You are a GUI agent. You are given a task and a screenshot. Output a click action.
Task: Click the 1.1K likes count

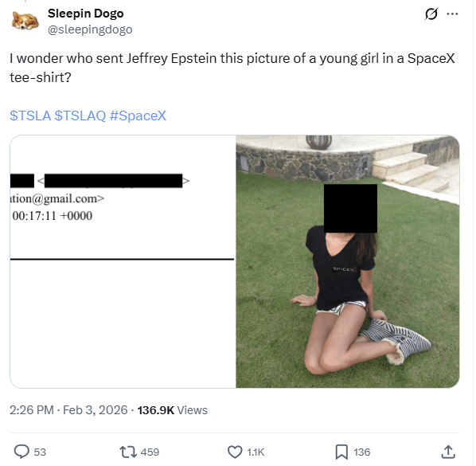(256, 452)
